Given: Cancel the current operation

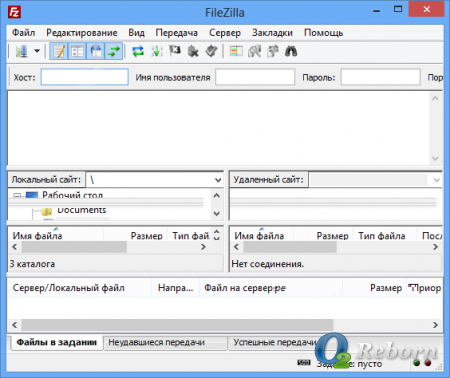Looking at the screenshot, I should (x=175, y=51).
